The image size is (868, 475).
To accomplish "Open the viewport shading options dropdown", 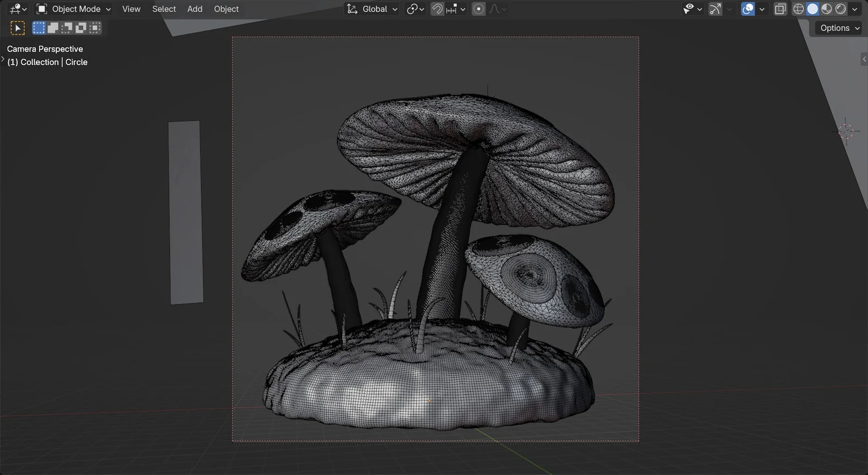I will (854, 9).
